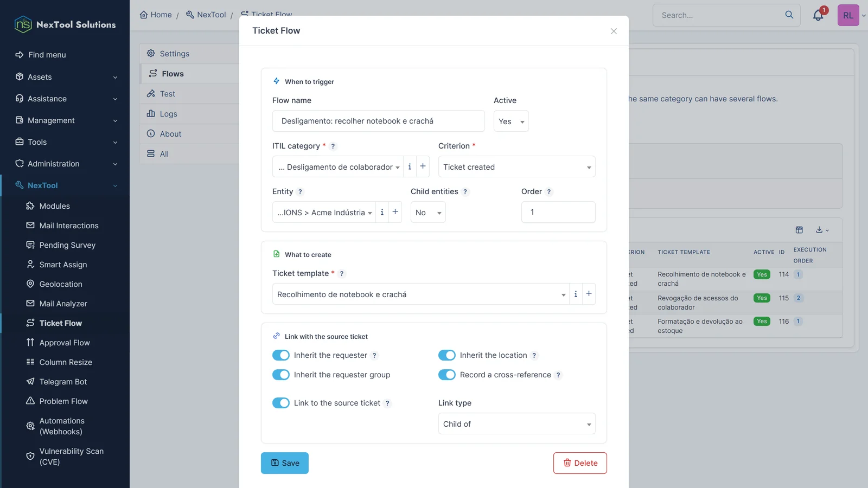
Task: Open the Child entities No dropdown
Action: 428,213
